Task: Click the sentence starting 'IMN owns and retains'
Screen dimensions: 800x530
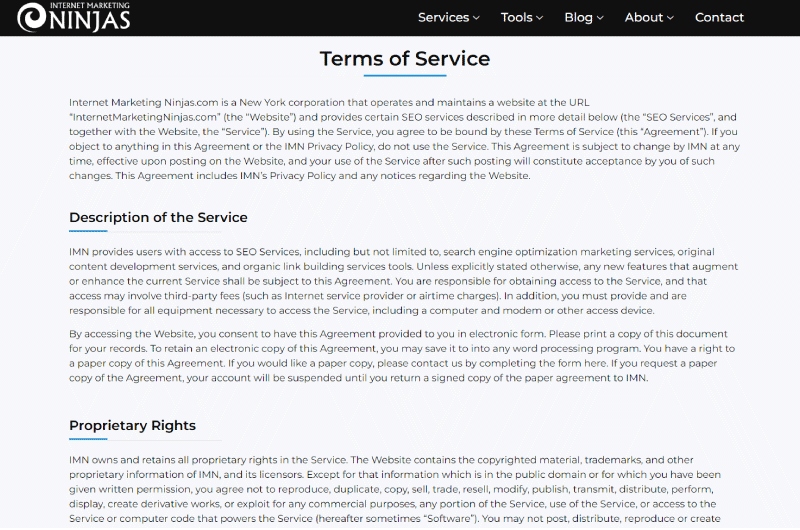Action: coord(208,460)
